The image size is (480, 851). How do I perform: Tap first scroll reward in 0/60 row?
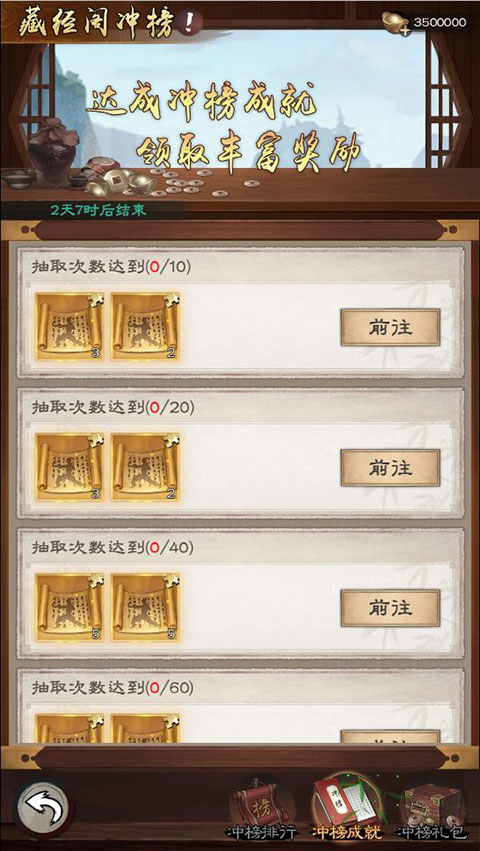[x=70, y=728]
